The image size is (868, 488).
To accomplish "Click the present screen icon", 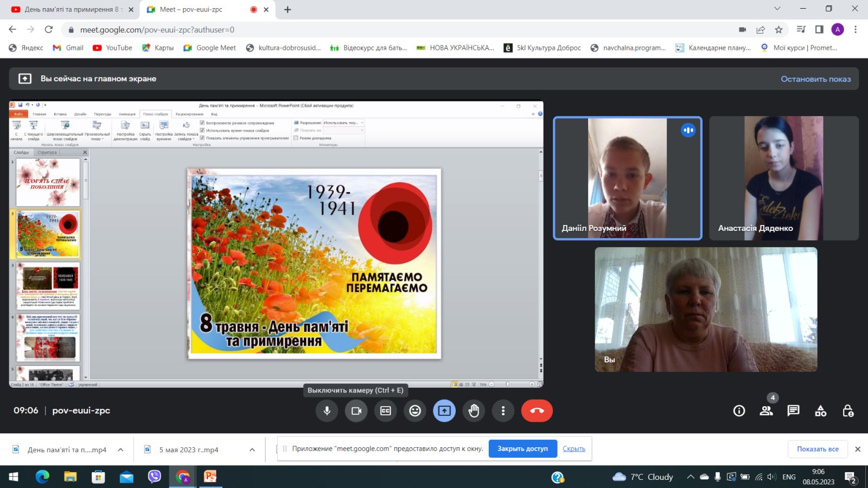I will pos(444,411).
